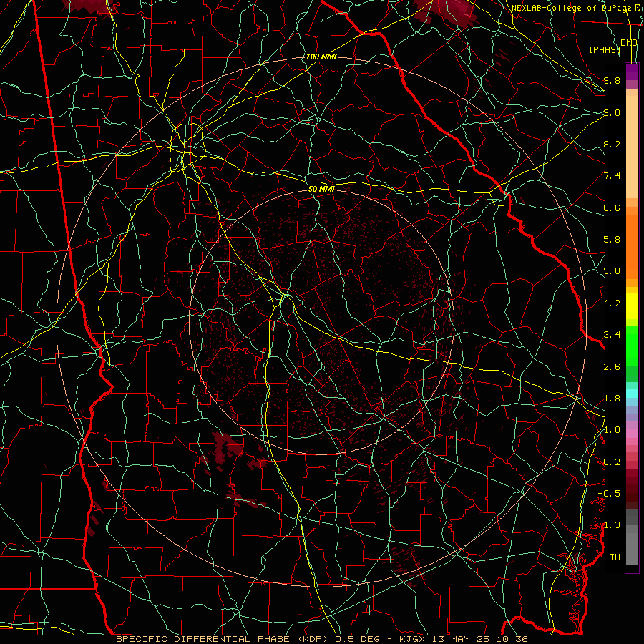Click the 100 NMI range ring label
The height and width of the screenshot is (644, 644).
tap(321, 57)
